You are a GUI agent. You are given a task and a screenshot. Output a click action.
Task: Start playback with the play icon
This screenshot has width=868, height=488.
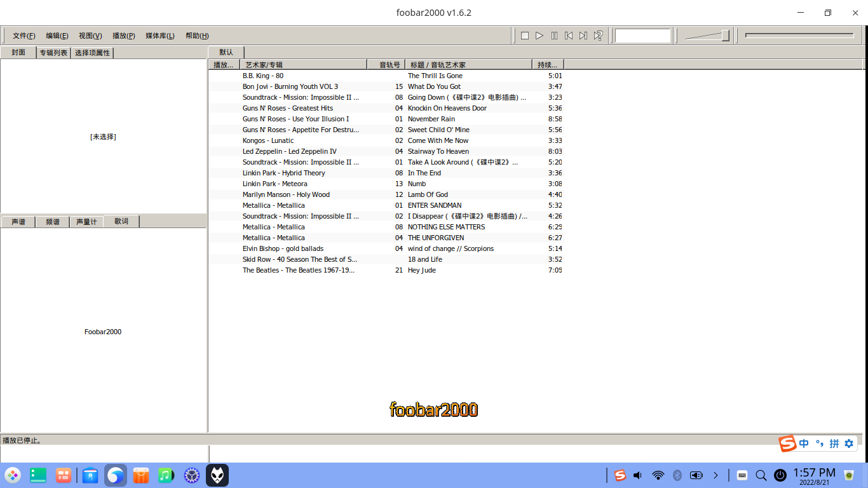(539, 36)
